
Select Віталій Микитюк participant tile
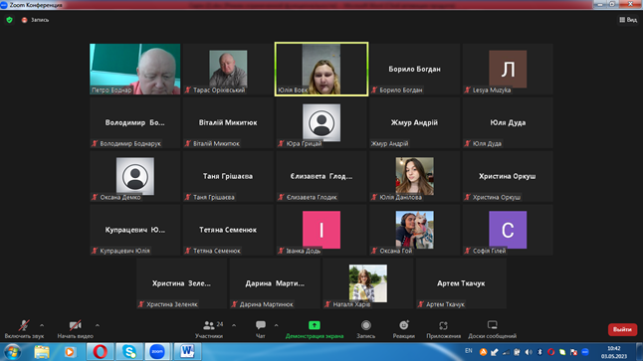pos(228,122)
